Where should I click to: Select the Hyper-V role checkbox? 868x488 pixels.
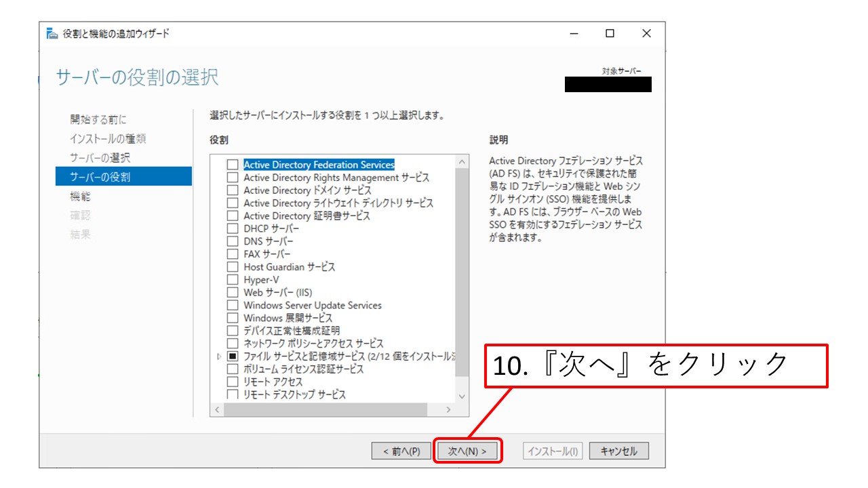[233, 280]
